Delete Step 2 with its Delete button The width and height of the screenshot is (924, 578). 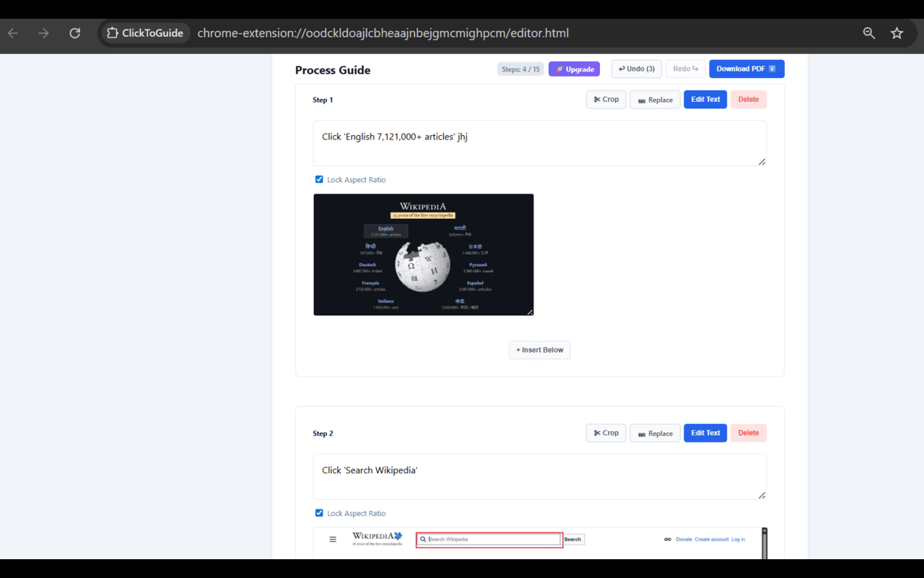tap(748, 433)
